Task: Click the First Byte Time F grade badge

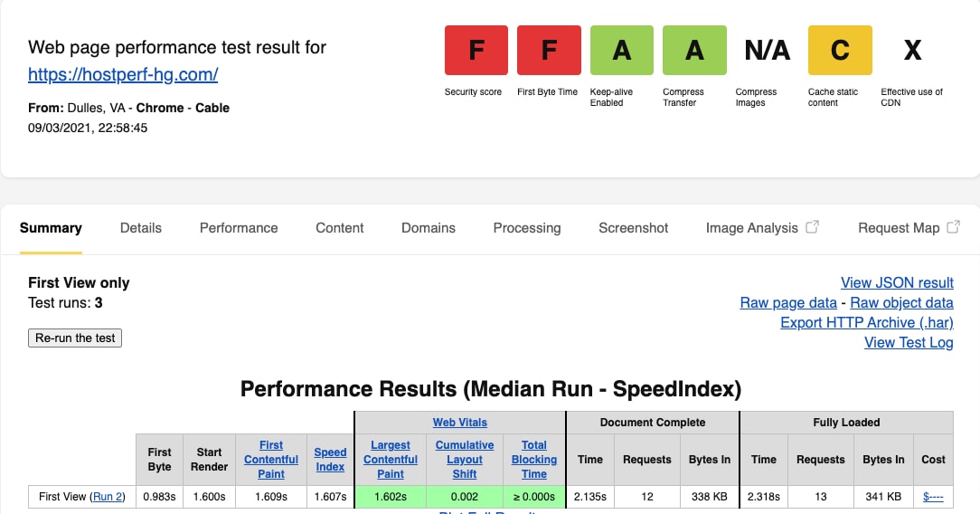Action: coord(549,50)
